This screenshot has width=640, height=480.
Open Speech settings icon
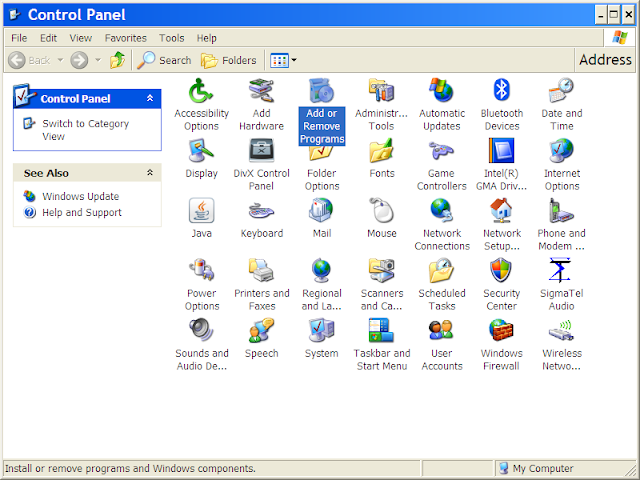tap(261, 330)
